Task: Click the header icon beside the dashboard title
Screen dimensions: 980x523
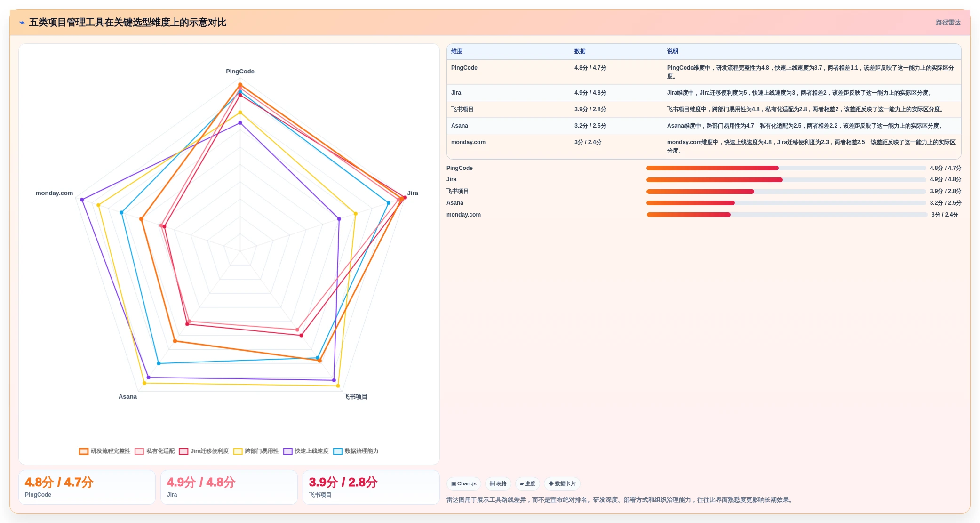Action: 22,23
